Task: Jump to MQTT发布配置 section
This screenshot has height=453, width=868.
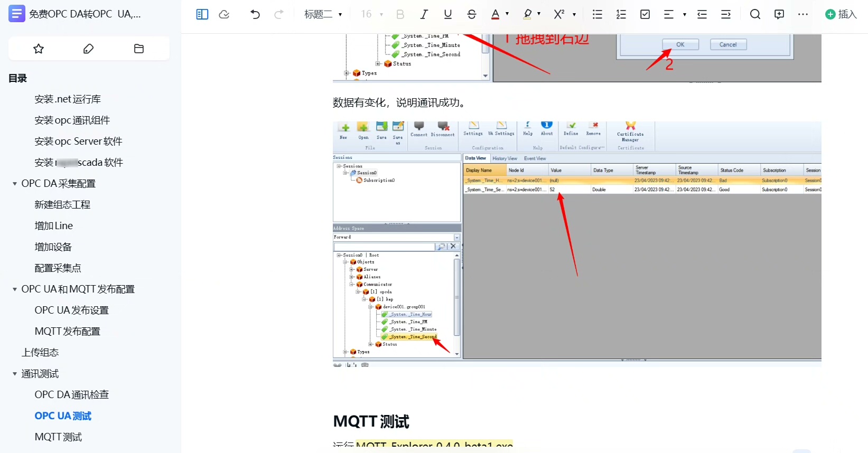Action: click(x=68, y=332)
